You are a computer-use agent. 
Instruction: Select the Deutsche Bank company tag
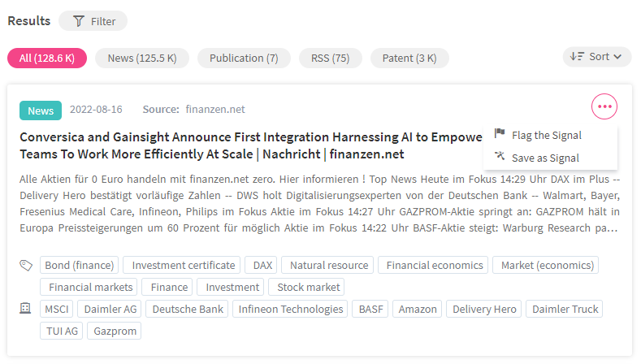click(x=188, y=310)
